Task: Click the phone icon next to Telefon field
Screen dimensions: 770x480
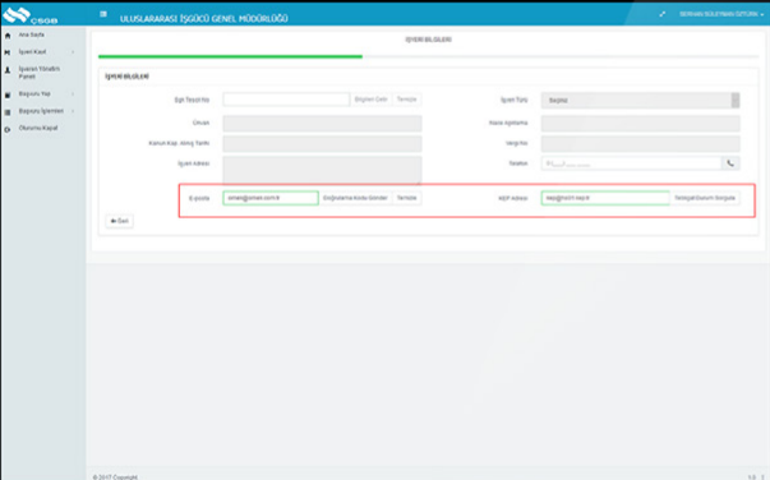Action: pyautogui.click(x=731, y=162)
